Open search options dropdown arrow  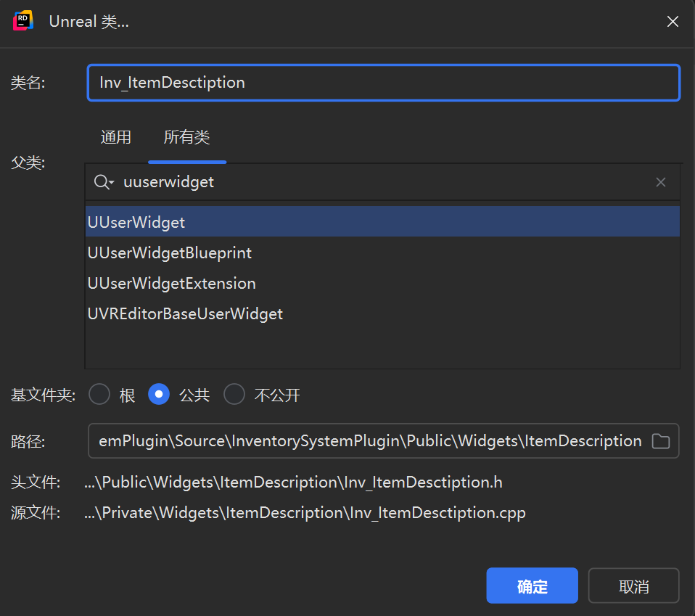pos(112,183)
